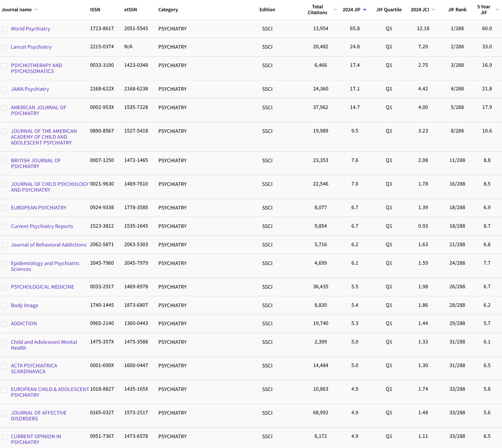Open Journal of Behavioral Addictions link
The height and width of the screenshot is (448, 502).
(49, 245)
